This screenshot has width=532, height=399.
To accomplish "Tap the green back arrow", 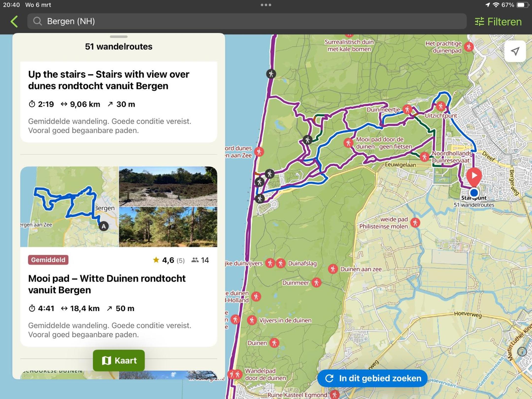I will pos(14,21).
